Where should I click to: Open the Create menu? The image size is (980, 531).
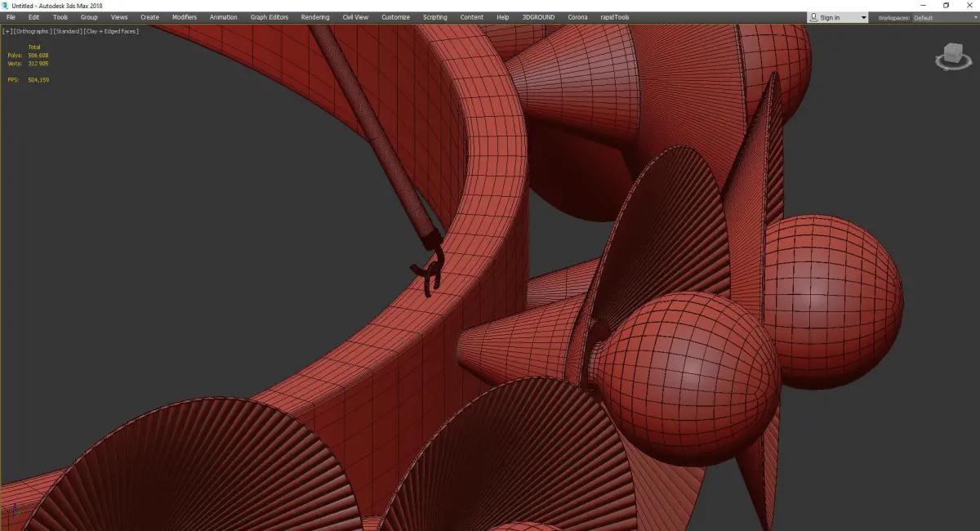[149, 17]
